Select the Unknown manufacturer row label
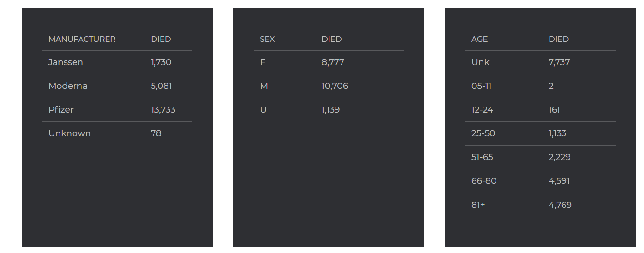This screenshot has height=253, width=644. 69,133
